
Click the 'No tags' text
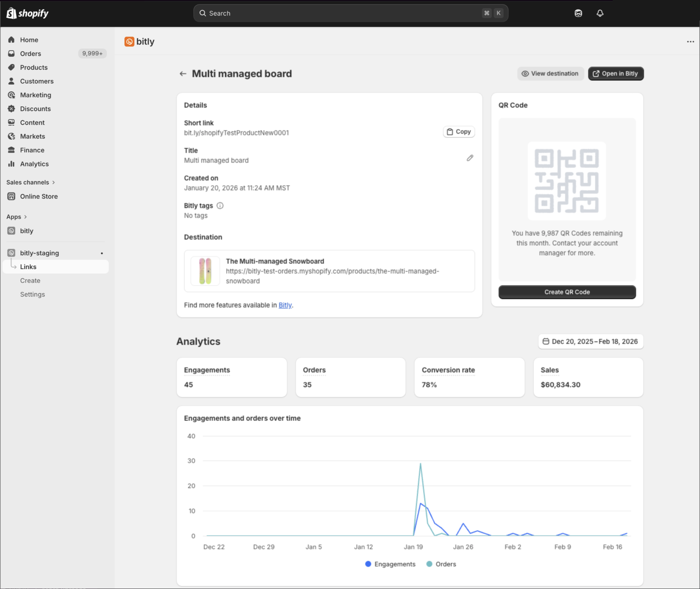[196, 215]
